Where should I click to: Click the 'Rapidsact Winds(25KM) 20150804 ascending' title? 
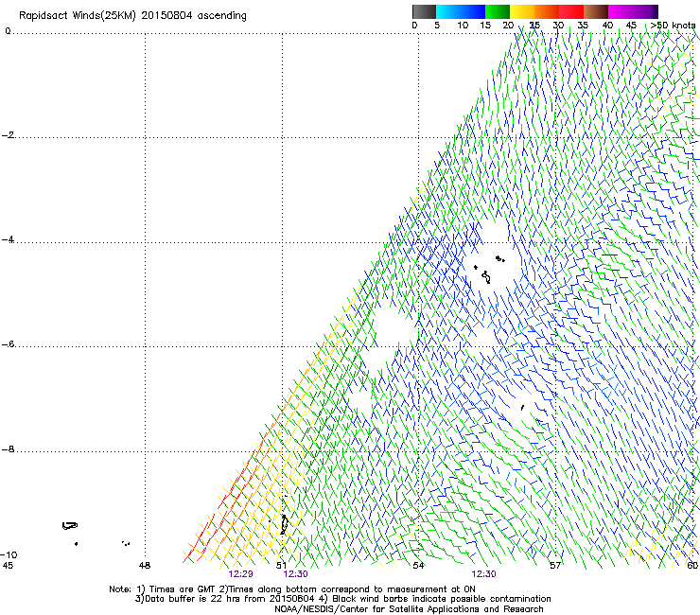pyautogui.click(x=132, y=16)
